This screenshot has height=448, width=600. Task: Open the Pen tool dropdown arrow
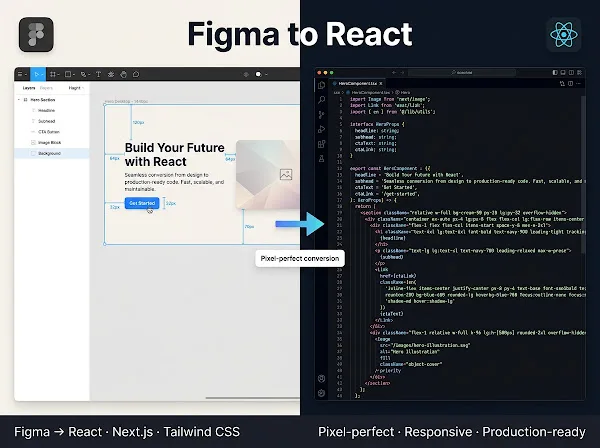click(89, 75)
